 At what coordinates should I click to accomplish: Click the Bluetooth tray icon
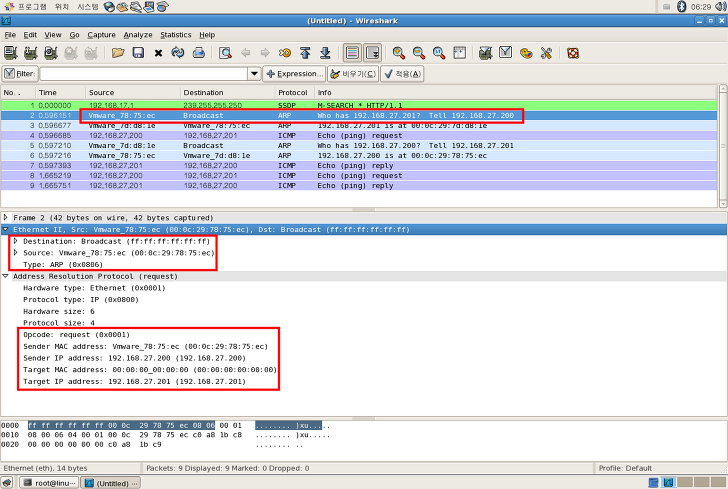(x=681, y=7)
